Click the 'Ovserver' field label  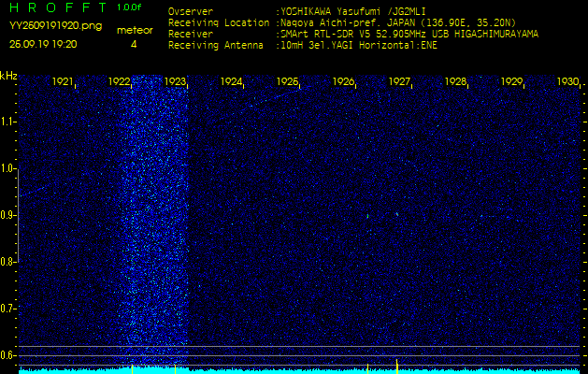coord(191,11)
